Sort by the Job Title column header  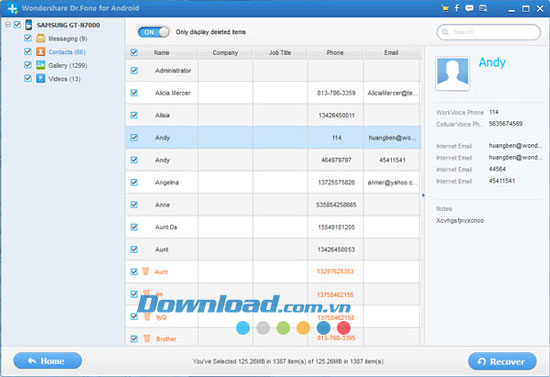280,53
